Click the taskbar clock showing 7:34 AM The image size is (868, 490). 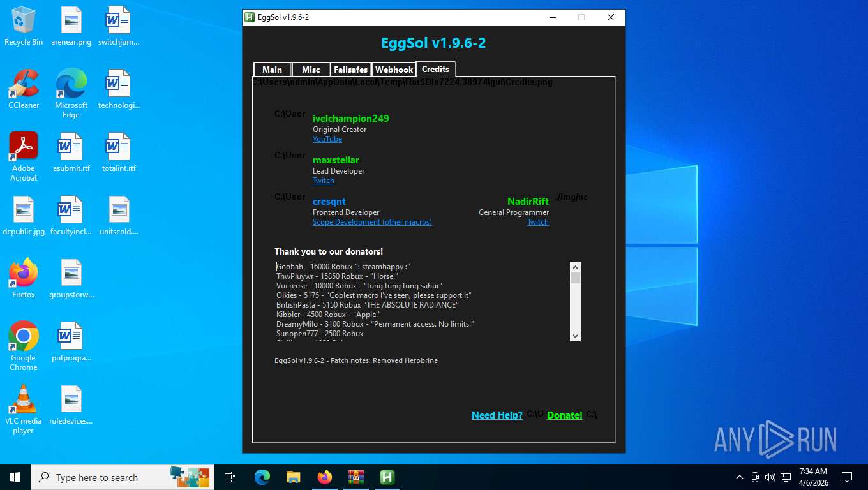pos(812,477)
